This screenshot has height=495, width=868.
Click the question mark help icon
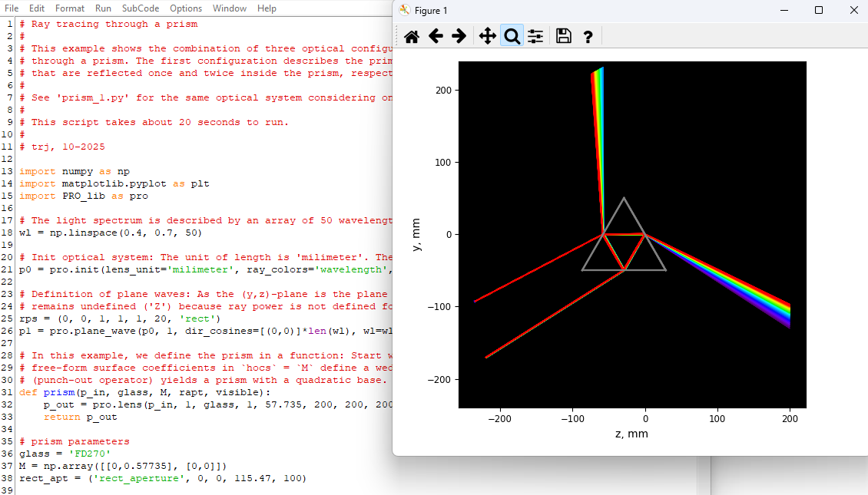click(588, 36)
